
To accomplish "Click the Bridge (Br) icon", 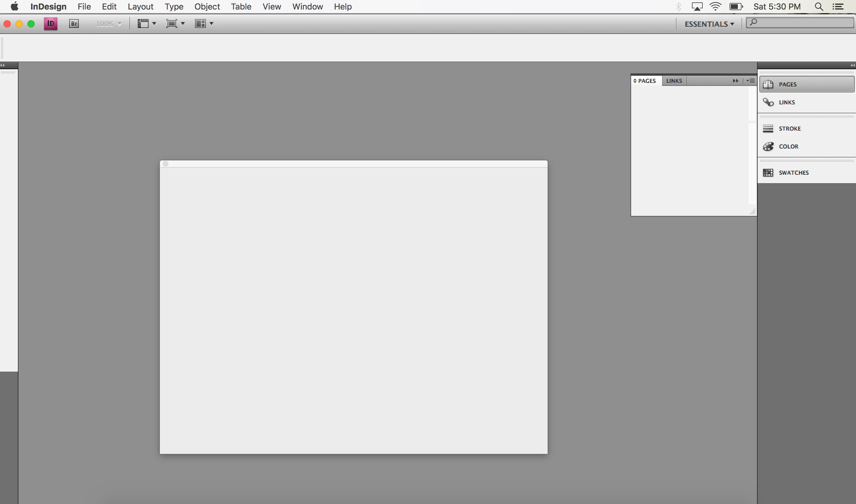I will (74, 24).
